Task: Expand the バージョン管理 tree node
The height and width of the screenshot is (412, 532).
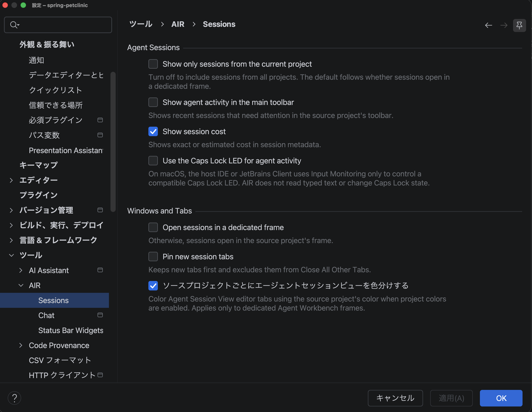Action: click(x=11, y=210)
